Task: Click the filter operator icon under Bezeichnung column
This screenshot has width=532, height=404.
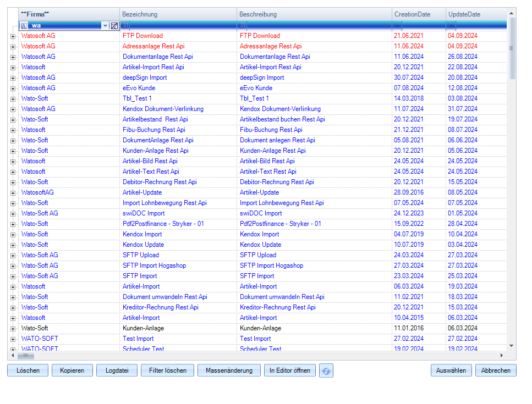Action: [125, 26]
